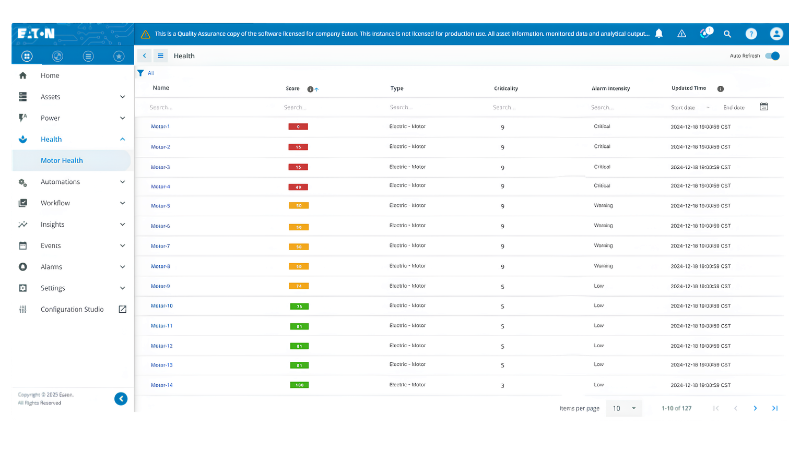This screenshot has height=450, width=800.
Task: Click the Configuration Studio external link icon
Action: click(x=122, y=309)
